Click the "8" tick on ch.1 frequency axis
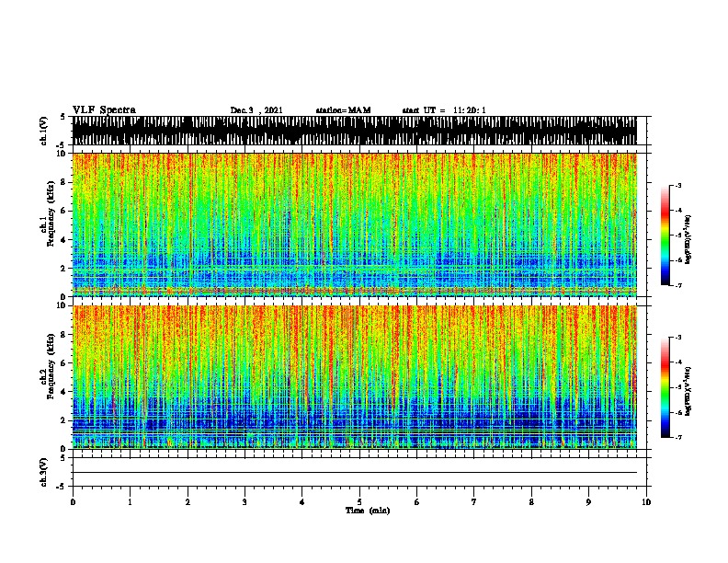 tap(64, 182)
